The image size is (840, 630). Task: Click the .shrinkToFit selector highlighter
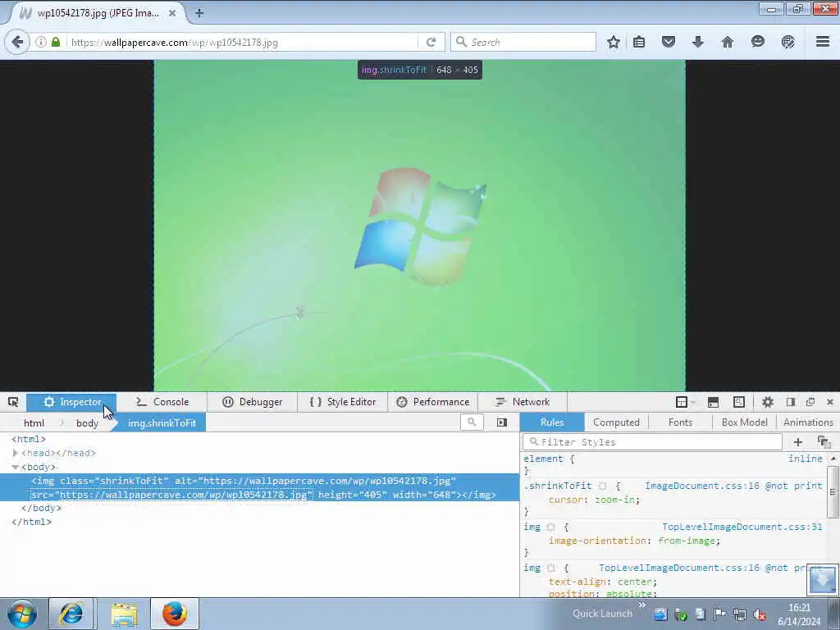point(603,486)
